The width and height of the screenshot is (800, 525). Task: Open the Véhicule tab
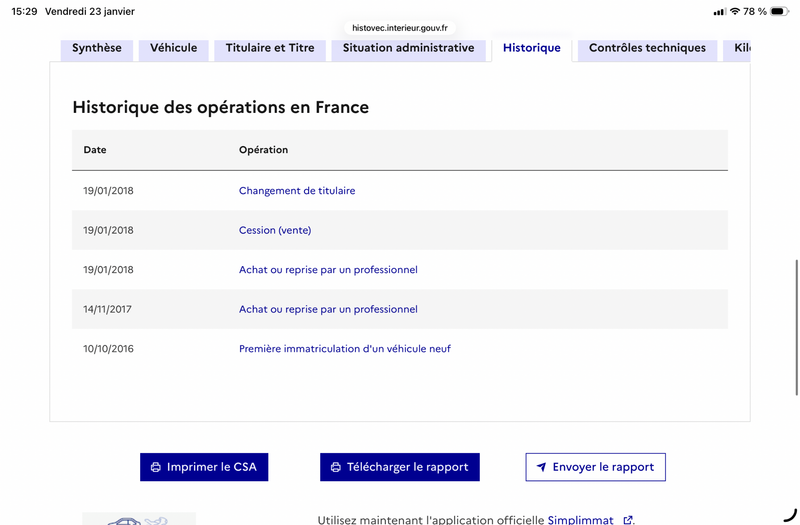[173, 50]
